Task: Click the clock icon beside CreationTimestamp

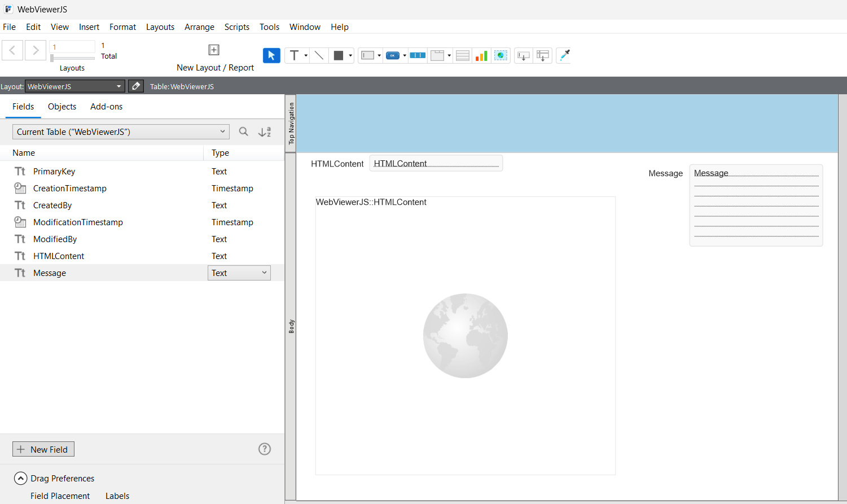Action: click(20, 188)
